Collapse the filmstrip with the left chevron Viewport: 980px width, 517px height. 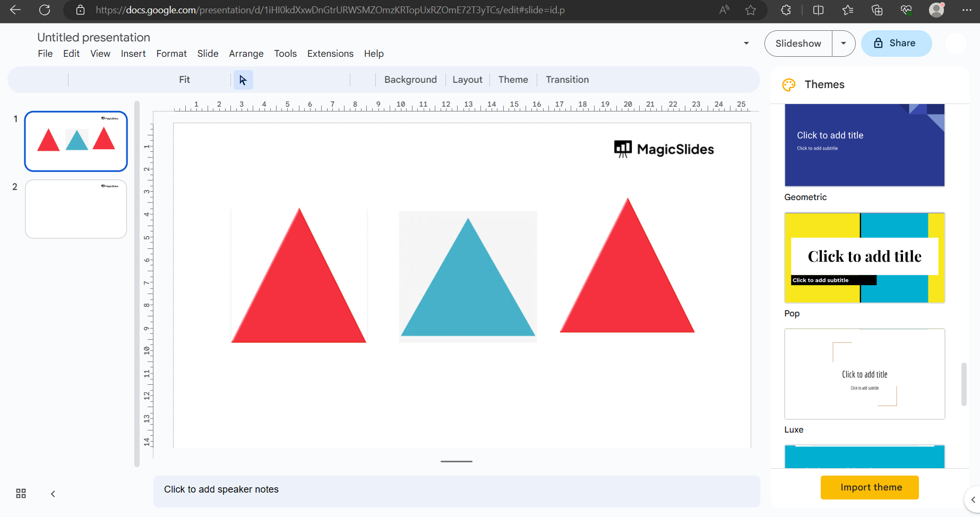(x=53, y=494)
